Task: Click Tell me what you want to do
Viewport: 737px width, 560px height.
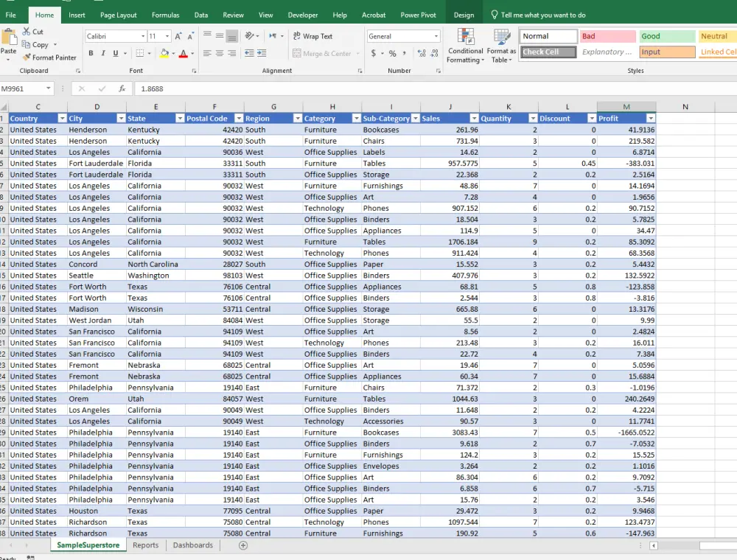Action: 538,15
